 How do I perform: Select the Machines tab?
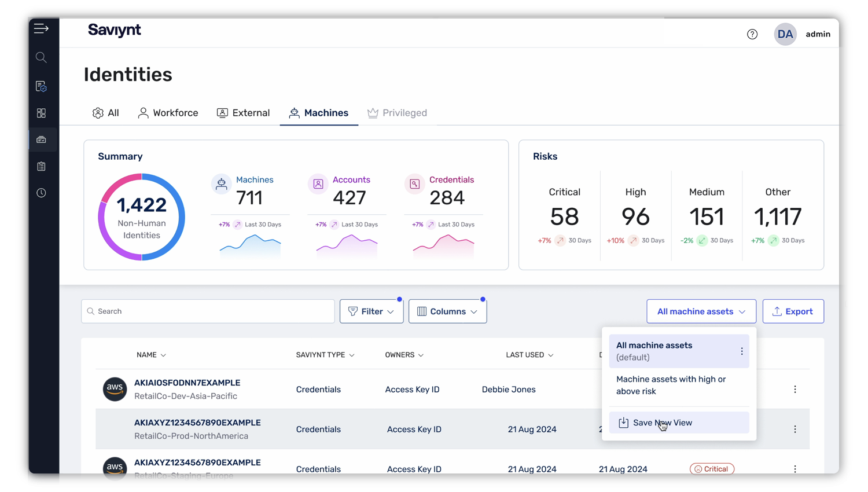(x=319, y=113)
